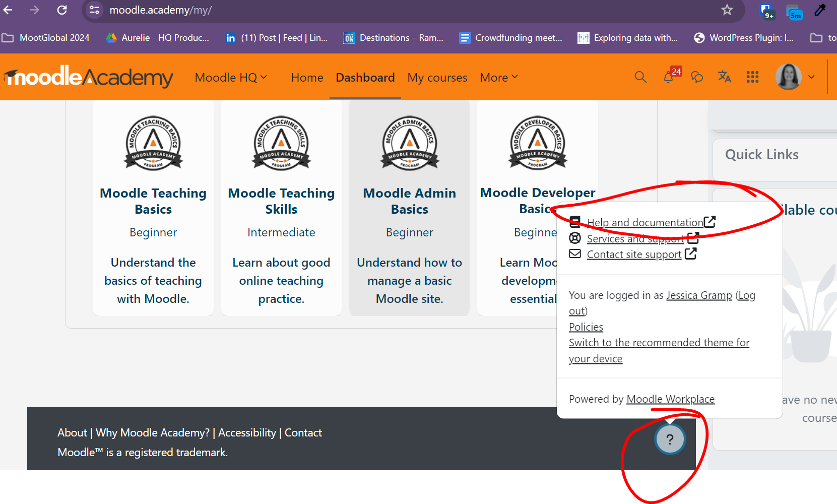Expand the More navigation dropdown
Viewport: 837px width, 504px height.
pyautogui.click(x=499, y=78)
